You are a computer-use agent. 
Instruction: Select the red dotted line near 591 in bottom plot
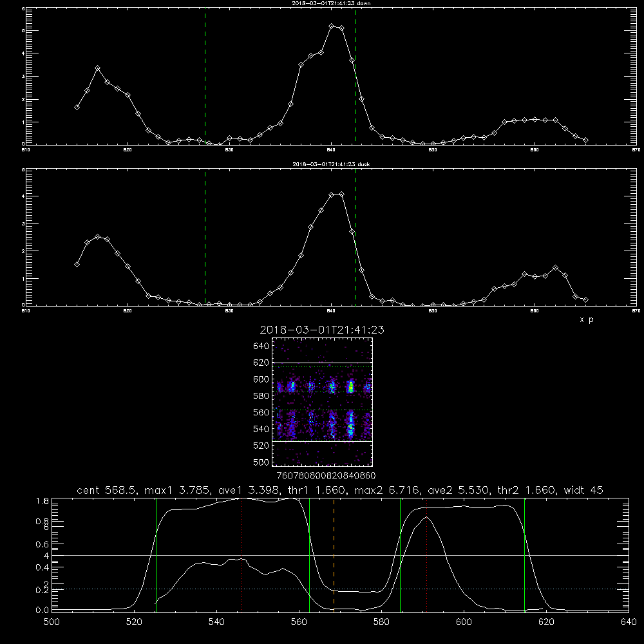427,554
